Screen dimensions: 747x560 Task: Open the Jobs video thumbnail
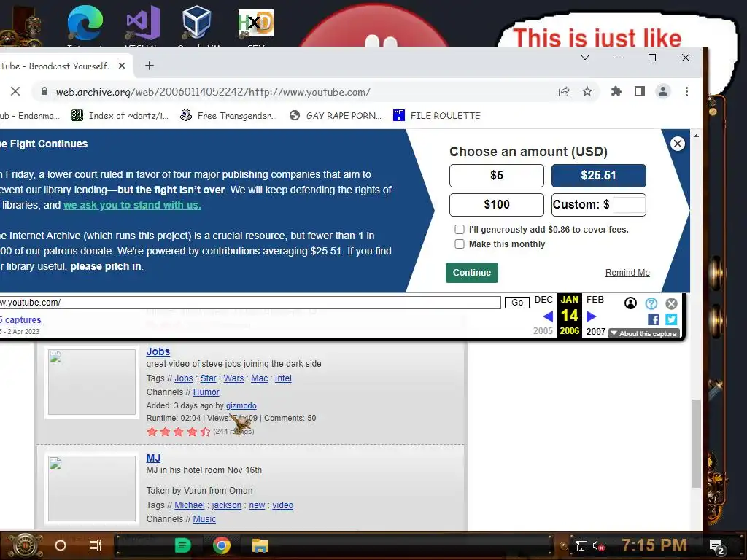[92, 382]
